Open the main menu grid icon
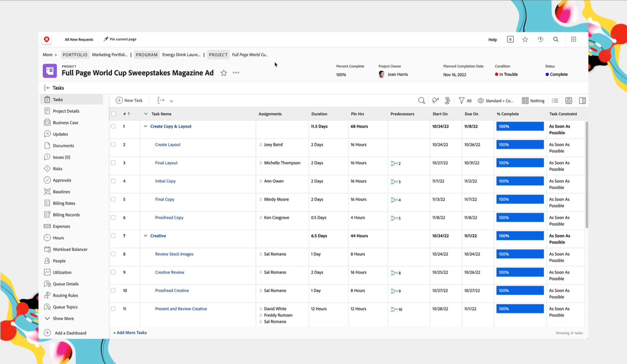The width and height of the screenshot is (627, 364). [x=573, y=40]
